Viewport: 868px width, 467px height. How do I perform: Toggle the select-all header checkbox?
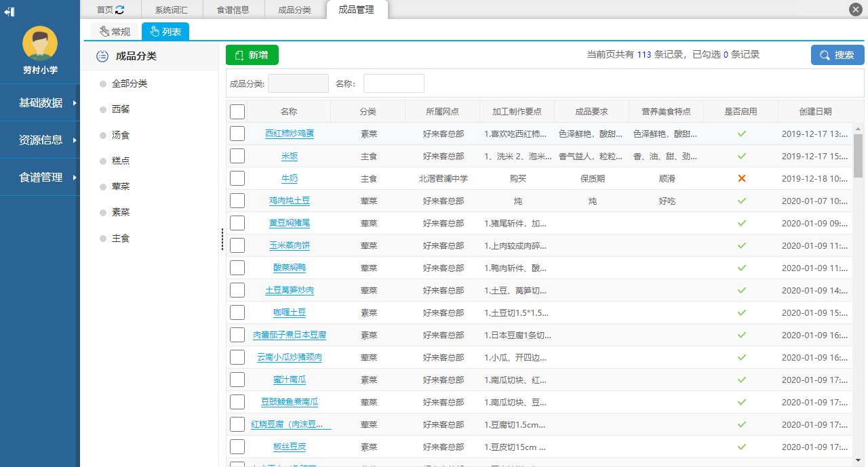pyautogui.click(x=237, y=111)
